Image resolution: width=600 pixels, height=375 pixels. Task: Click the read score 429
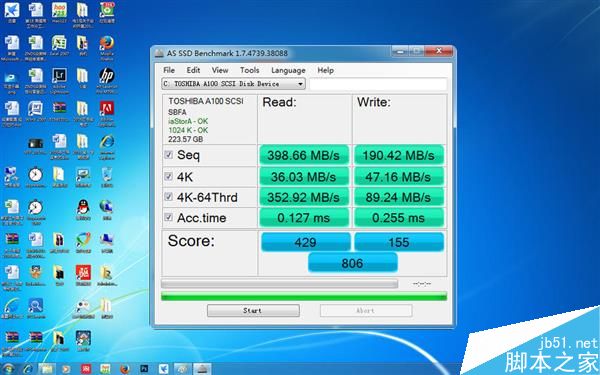click(x=305, y=242)
